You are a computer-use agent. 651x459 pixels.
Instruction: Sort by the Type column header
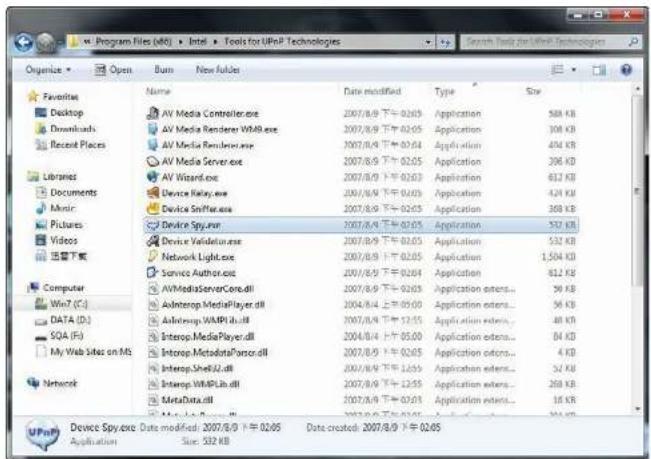tap(445, 91)
